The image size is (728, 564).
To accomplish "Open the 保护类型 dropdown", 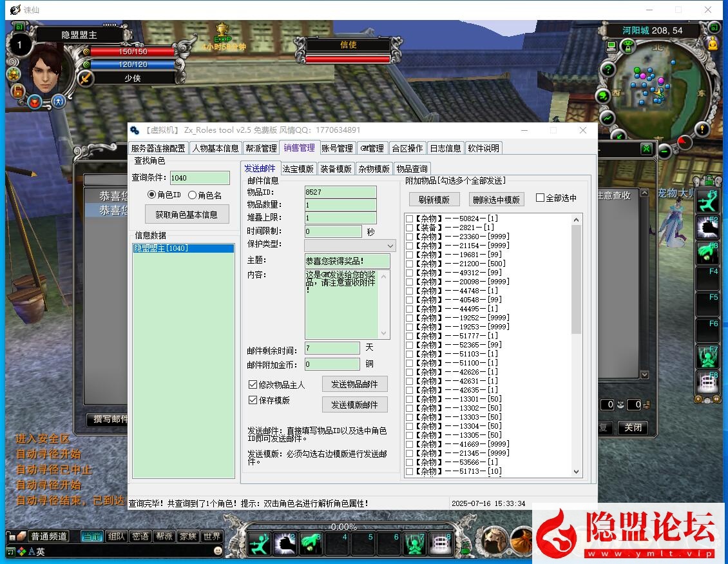I will point(388,245).
